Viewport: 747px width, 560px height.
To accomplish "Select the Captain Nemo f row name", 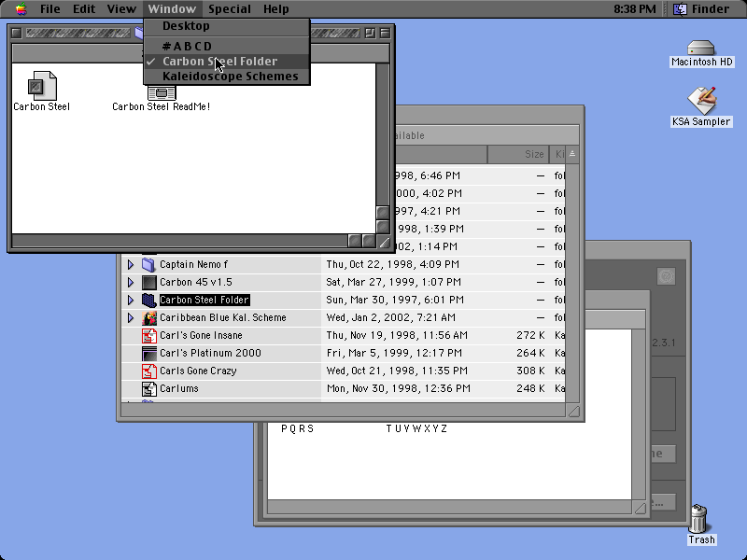I will (x=193, y=264).
